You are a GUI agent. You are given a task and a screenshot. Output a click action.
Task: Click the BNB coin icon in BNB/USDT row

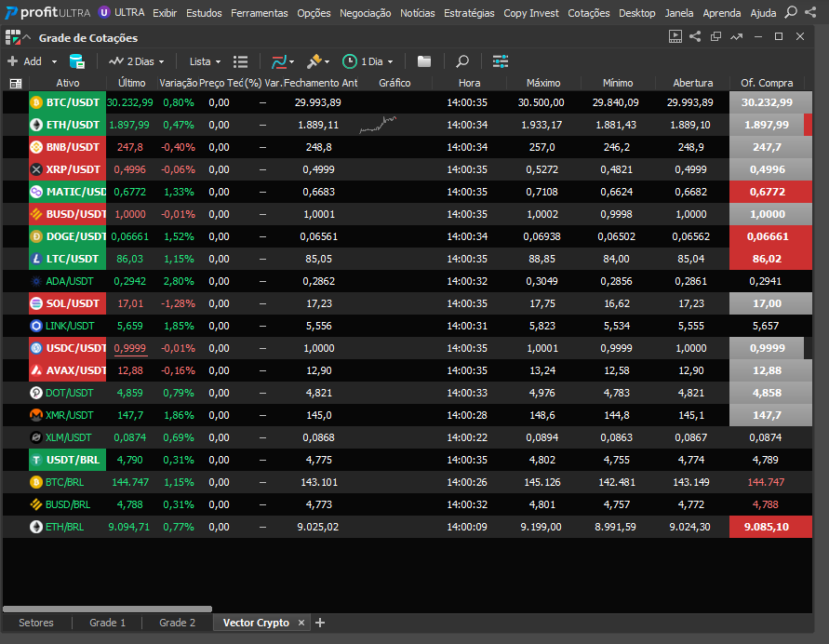pyautogui.click(x=36, y=147)
